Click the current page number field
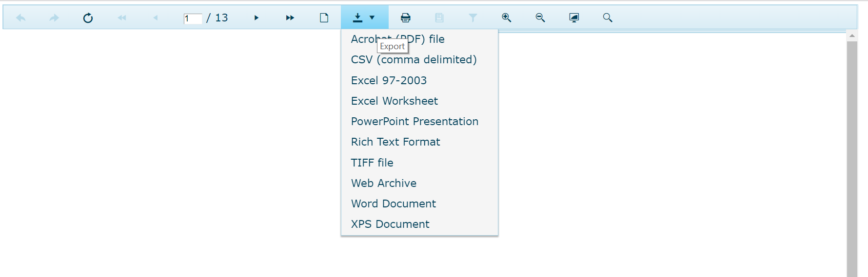Image resolution: width=868 pixels, height=277 pixels. coord(193,18)
